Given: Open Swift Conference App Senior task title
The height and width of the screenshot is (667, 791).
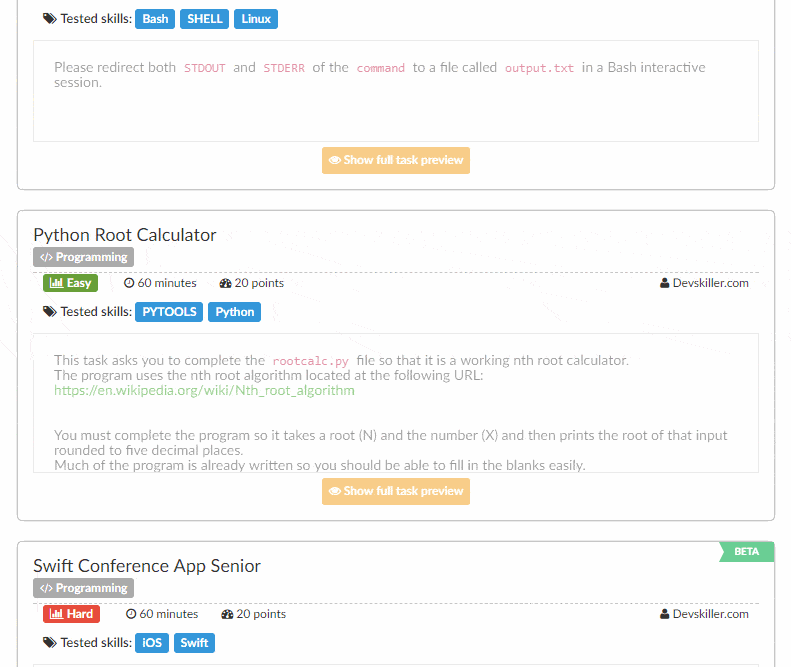Looking at the screenshot, I should coord(147,566).
